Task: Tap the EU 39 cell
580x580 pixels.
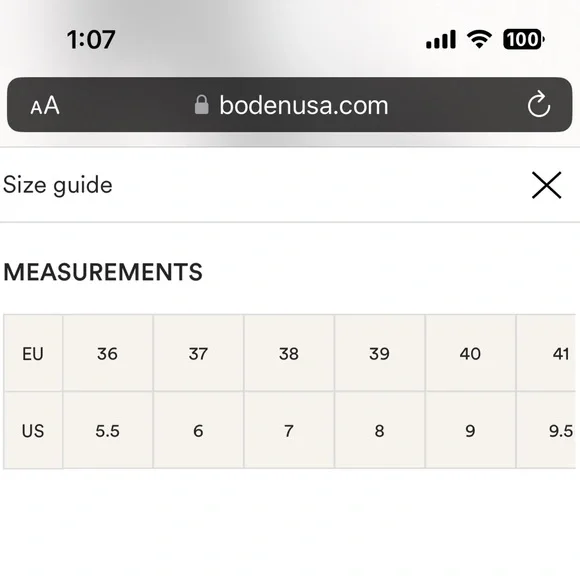Action: (380, 353)
